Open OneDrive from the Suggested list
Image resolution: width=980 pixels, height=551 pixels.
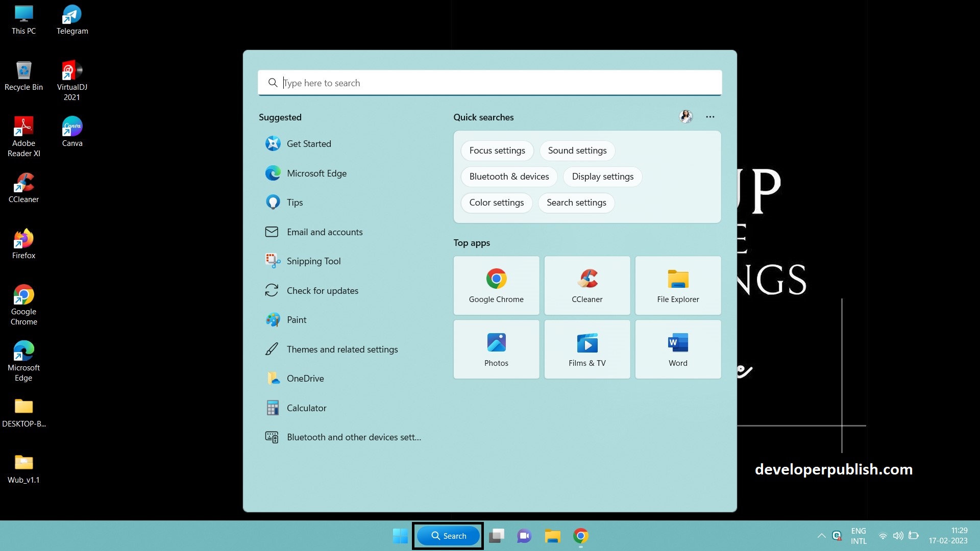(x=305, y=378)
